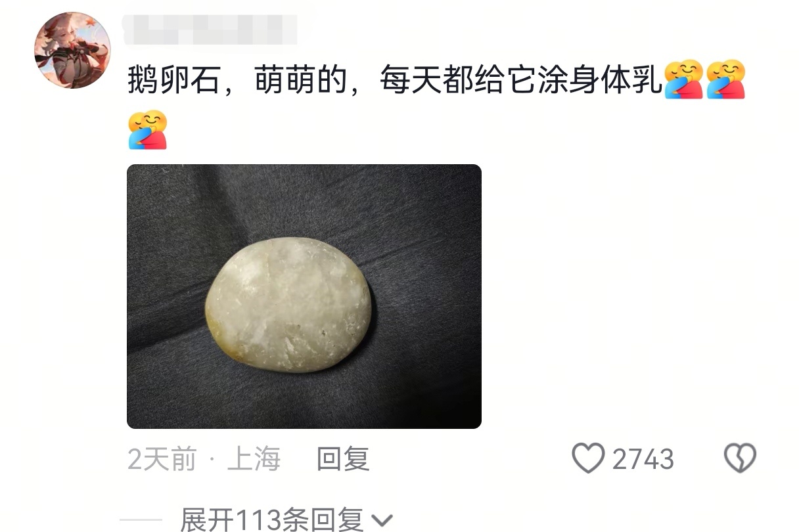Image resolution: width=799 pixels, height=532 pixels.
Task: Click the 2743 like count
Action: coord(643,459)
